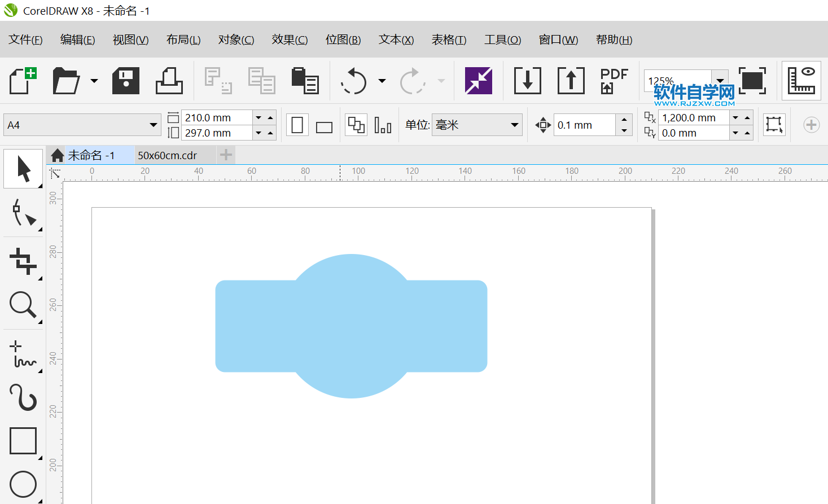Select the Rectangle tool
Viewport: 828px width, 504px height.
click(23, 441)
